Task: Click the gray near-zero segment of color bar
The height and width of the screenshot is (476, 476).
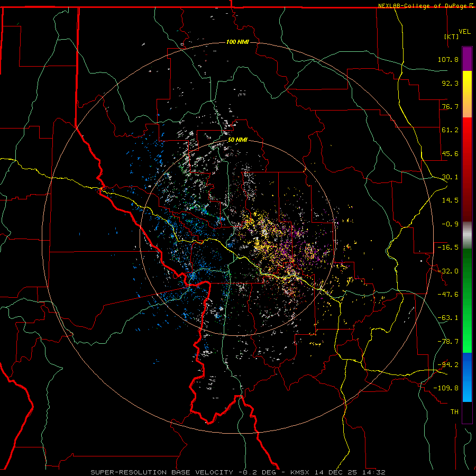Action: (467, 235)
